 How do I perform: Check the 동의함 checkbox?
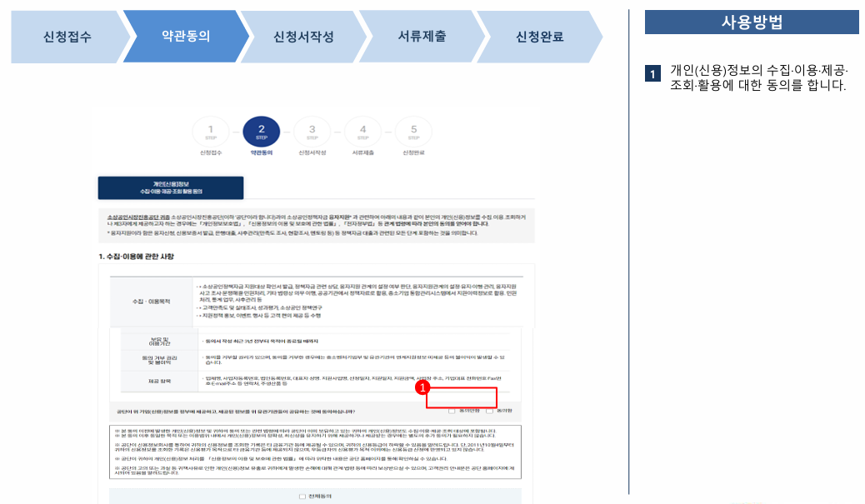coord(490,411)
